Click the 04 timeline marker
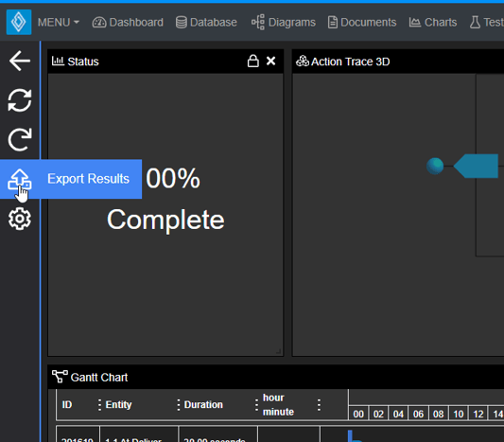The width and height of the screenshot is (504, 442). click(398, 414)
